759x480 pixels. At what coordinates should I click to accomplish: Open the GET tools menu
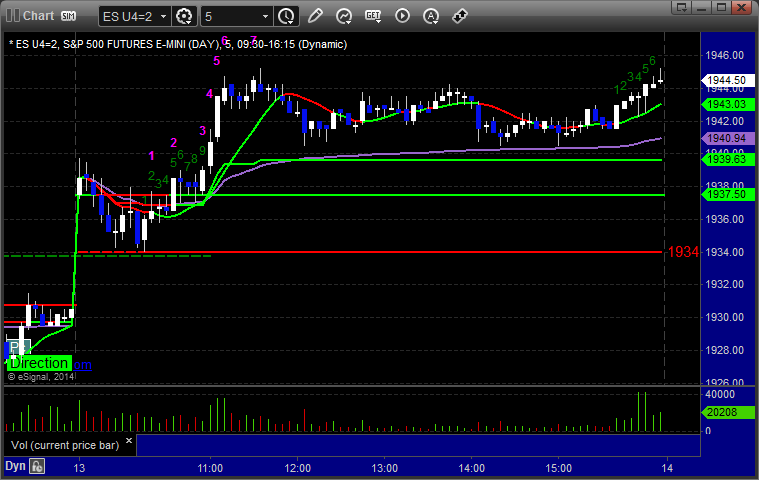373,16
